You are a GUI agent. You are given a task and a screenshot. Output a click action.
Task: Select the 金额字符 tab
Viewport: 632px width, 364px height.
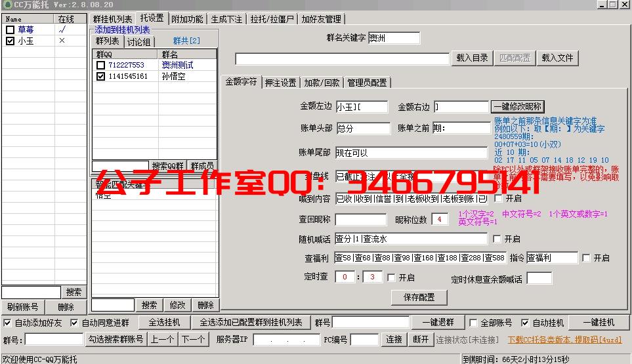[241, 81]
